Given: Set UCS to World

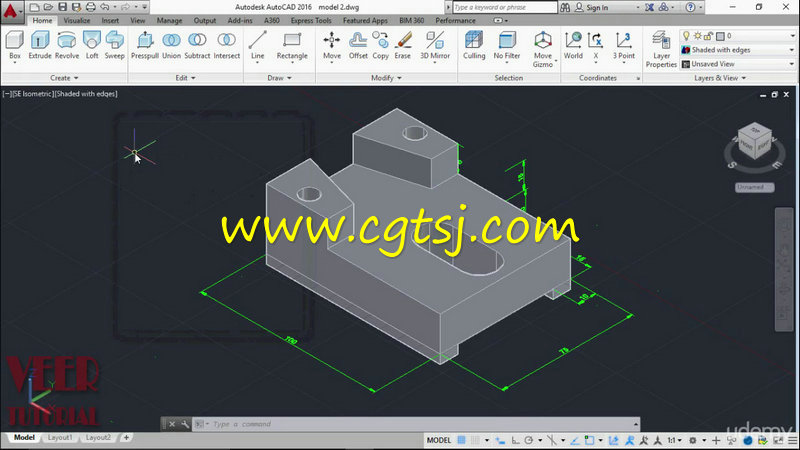Looking at the screenshot, I should point(573,45).
